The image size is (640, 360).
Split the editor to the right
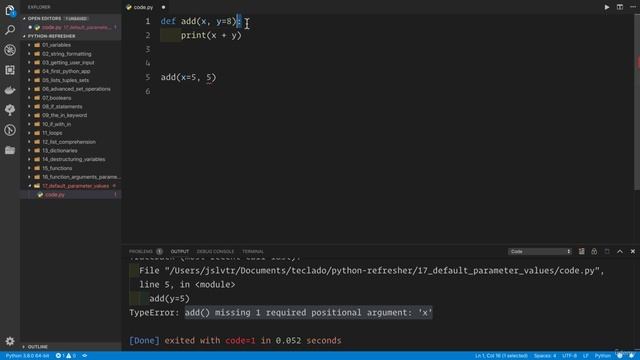(x=620, y=7)
